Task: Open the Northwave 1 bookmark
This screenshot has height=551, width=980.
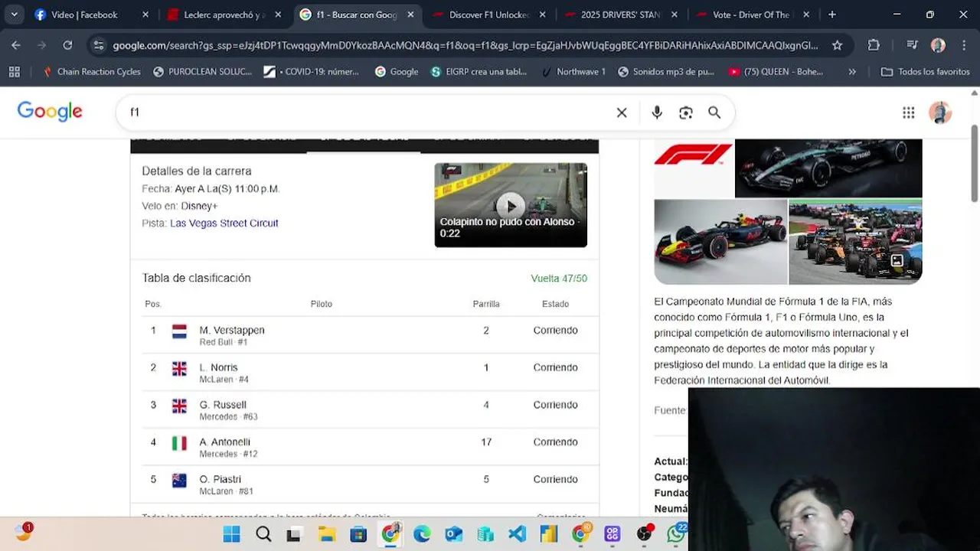Action: coord(573,71)
